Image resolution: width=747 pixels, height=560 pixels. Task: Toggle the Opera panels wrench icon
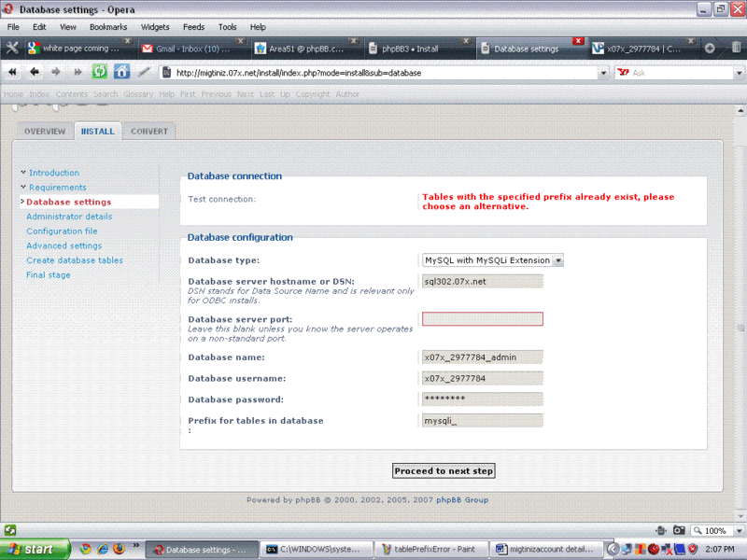coord(11,49)
